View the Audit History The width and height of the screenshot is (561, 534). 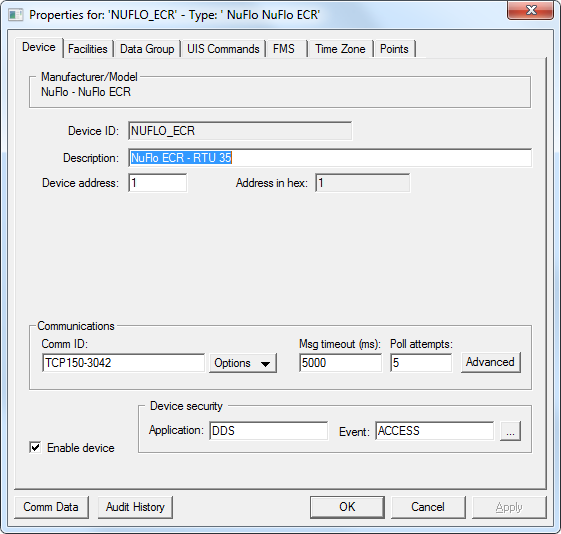tap(135, 507)
